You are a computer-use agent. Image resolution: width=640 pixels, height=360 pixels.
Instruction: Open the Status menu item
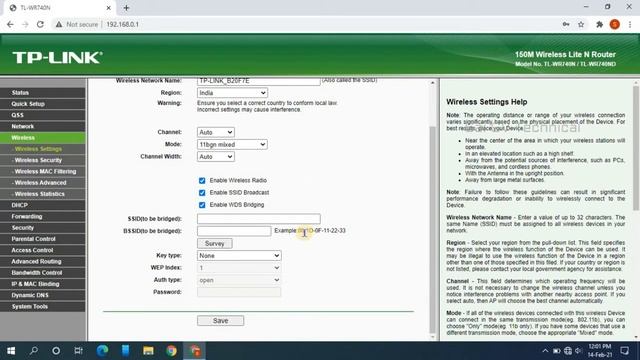(43, 93)
